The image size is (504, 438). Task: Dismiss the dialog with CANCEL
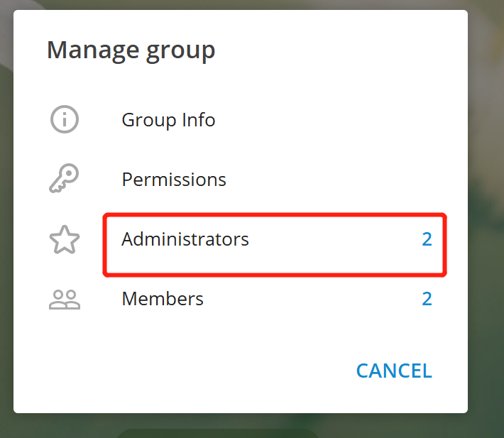point(394,371)
